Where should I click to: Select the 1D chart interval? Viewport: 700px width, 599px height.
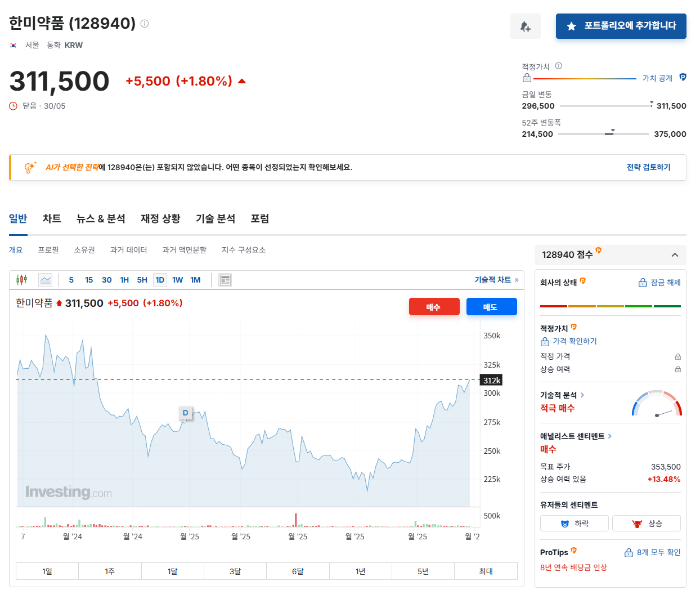click(x=160, y=280)
